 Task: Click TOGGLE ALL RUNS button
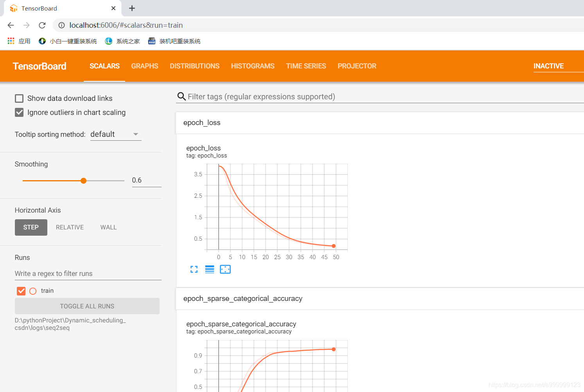pyautogui.click(x=87, y=306)
